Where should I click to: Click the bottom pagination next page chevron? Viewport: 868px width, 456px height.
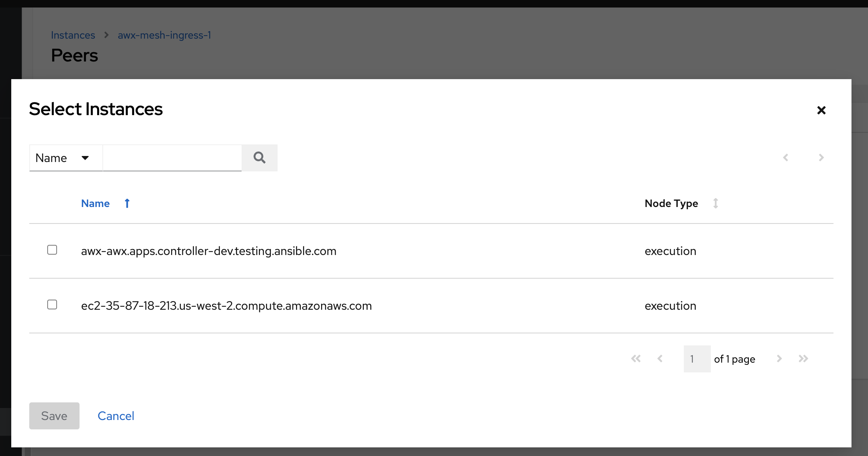click(779, 359)
